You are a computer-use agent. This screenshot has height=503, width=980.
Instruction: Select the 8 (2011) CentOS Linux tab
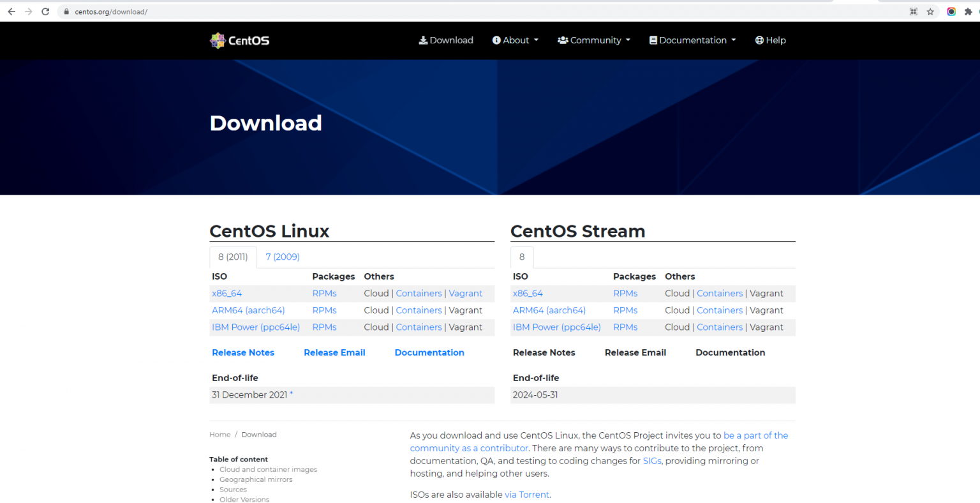click(233, 257)
